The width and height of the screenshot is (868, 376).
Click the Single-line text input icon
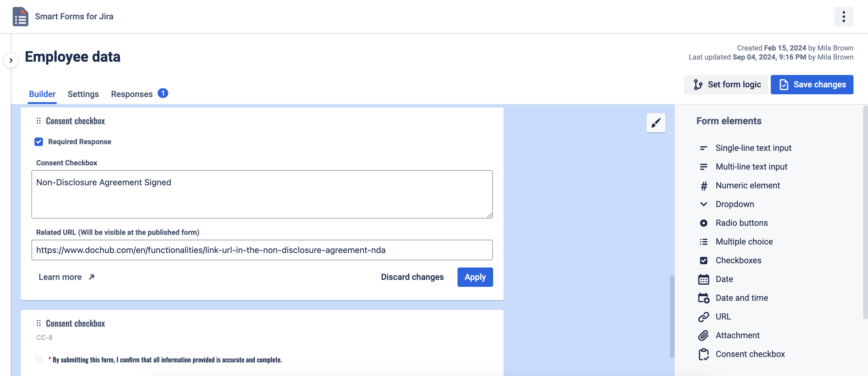point(703,148)
